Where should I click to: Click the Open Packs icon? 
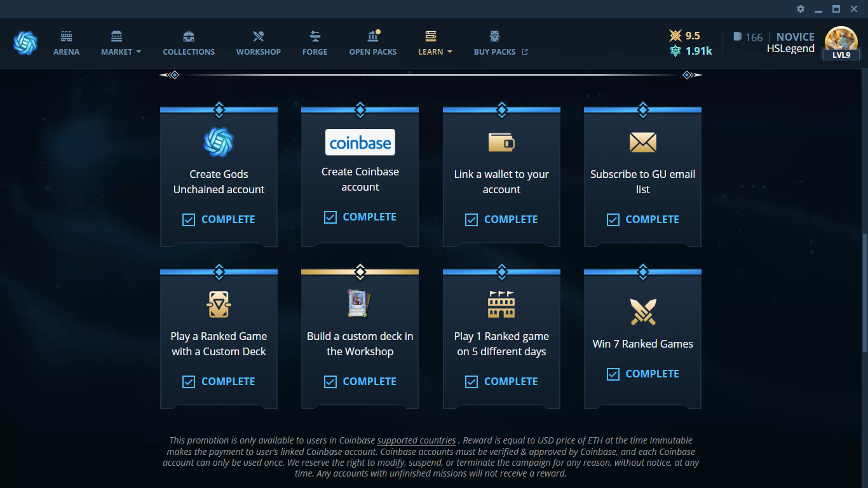[x=374, y=36]
